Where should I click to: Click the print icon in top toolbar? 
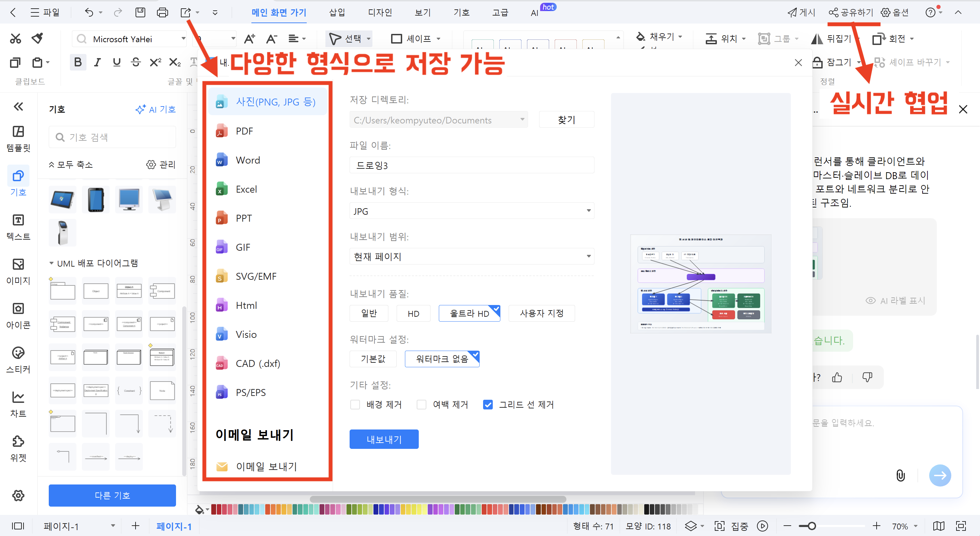pyautogui.click(x=163, y=12)
